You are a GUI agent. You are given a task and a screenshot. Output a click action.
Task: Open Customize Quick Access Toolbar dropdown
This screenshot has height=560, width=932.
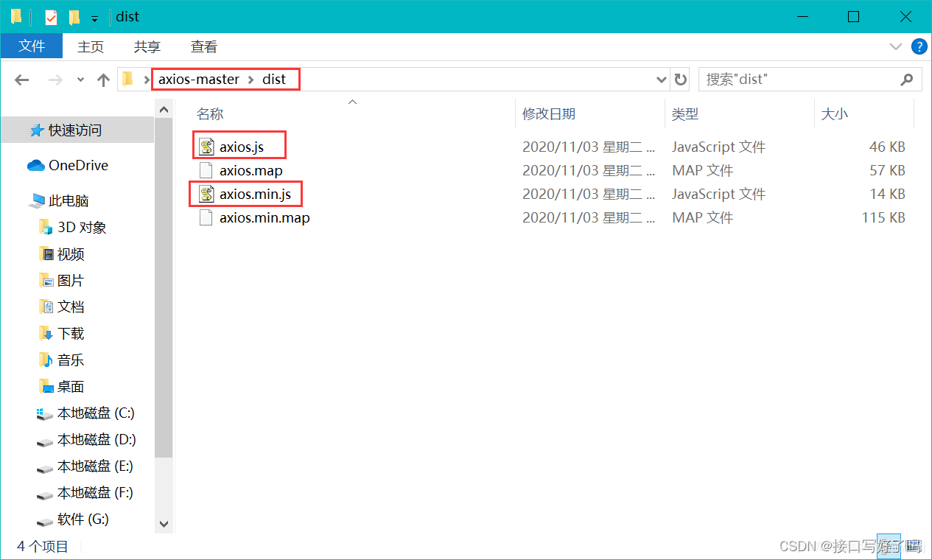pyautogui.click(x=94, y=18)
